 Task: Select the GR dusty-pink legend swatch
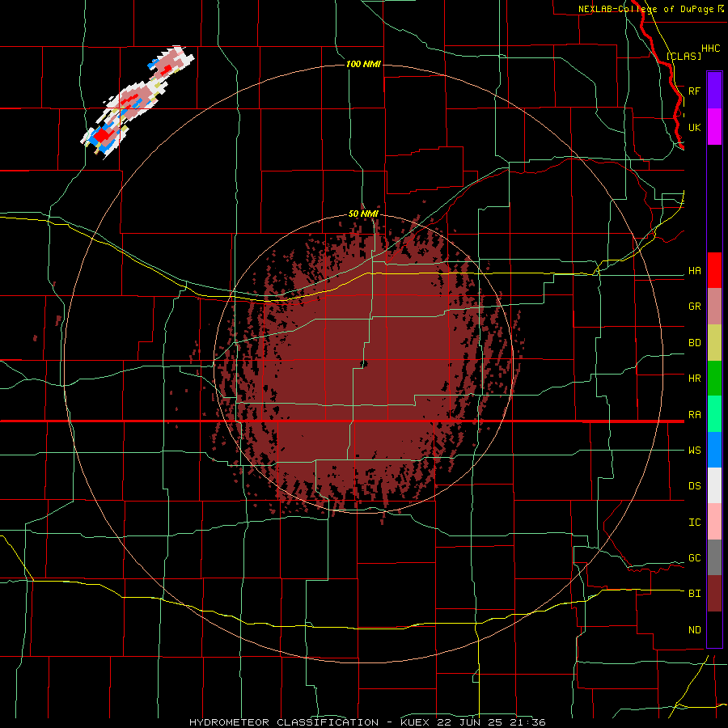[714, 307]
